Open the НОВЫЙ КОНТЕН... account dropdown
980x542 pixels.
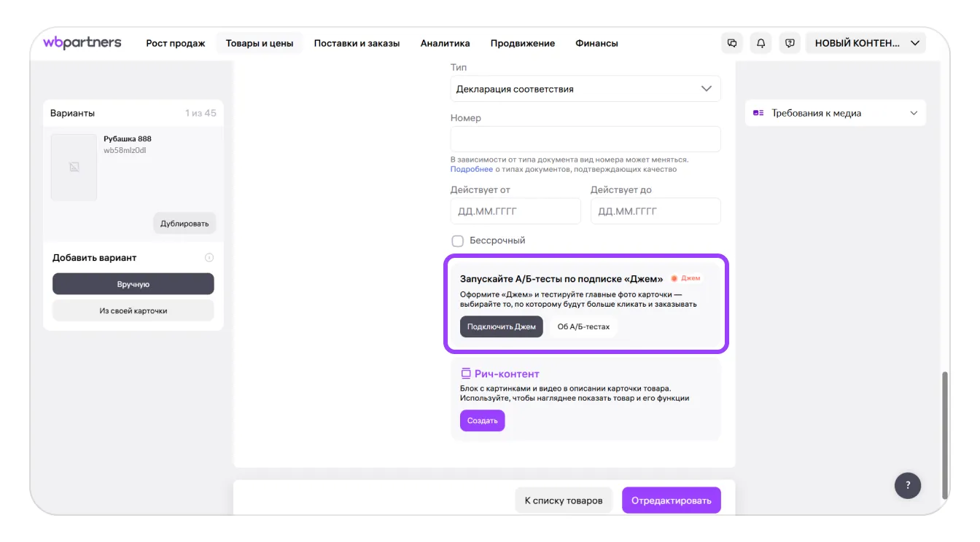[x=865, y=43]
